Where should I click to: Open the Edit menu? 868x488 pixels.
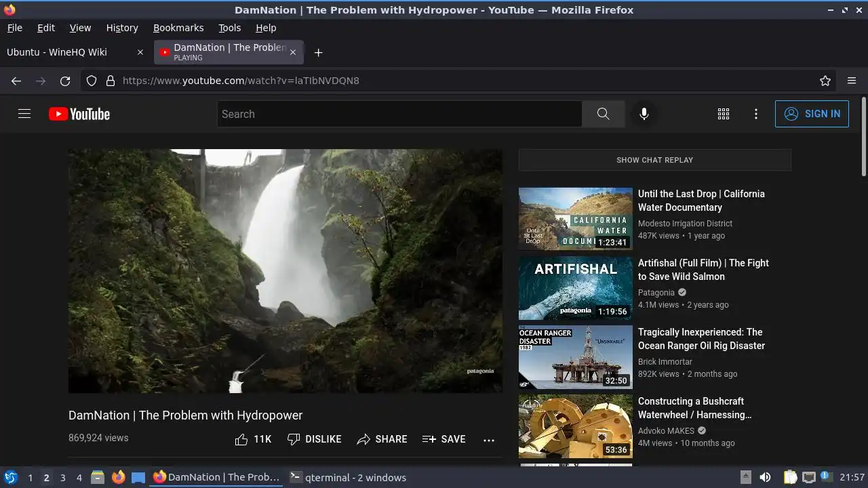[x=46, y=28]
